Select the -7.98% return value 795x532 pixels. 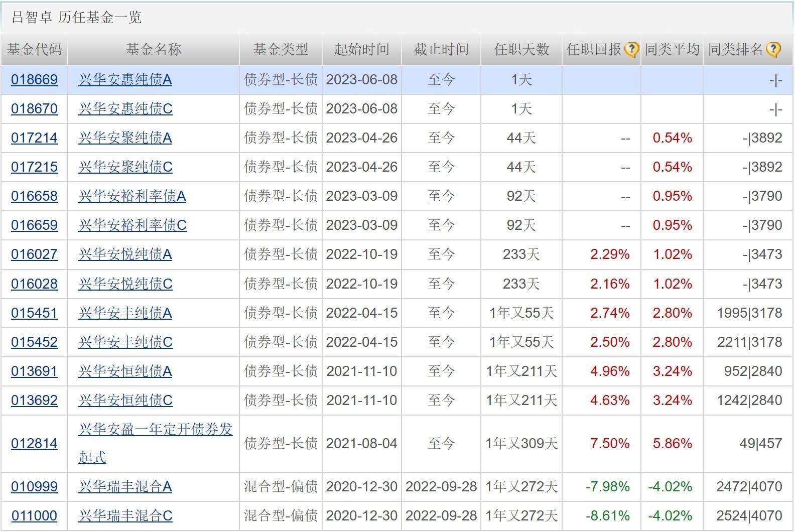[x=607, y=487]
